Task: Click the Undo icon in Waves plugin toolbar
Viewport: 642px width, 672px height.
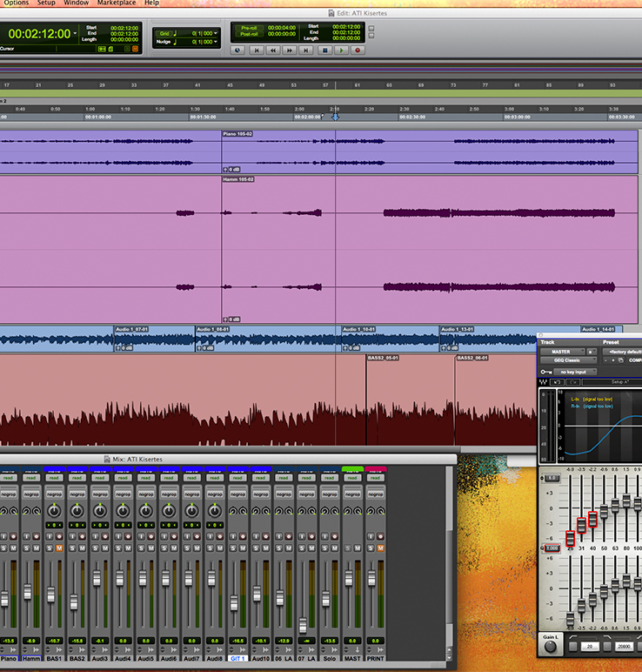Action: tap(558, 382)
